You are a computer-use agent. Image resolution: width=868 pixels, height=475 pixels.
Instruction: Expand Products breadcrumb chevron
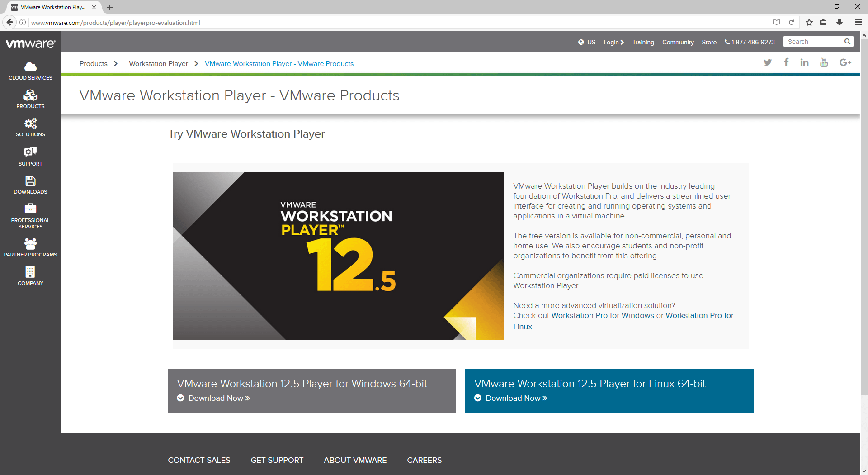coord(116,64)
